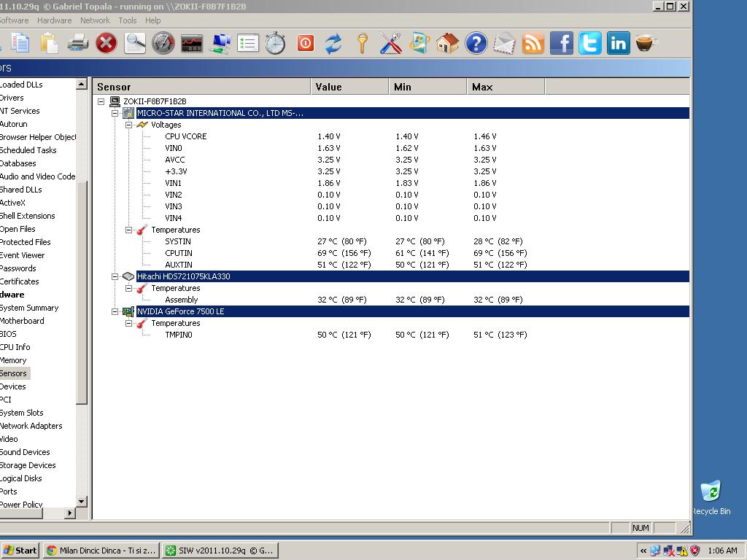The height and width of the screenshot is (560, 747).
Task: Collapse the ZOKII-F8B7F1B2B root node
Action: 101,101
